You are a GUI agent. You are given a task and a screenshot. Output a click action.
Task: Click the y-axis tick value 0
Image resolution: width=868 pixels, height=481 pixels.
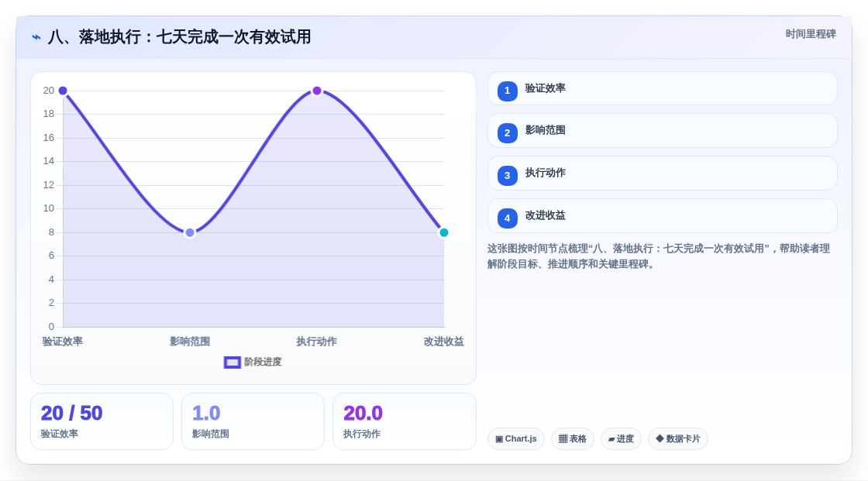pyautogui.click(x=51, y=327)
